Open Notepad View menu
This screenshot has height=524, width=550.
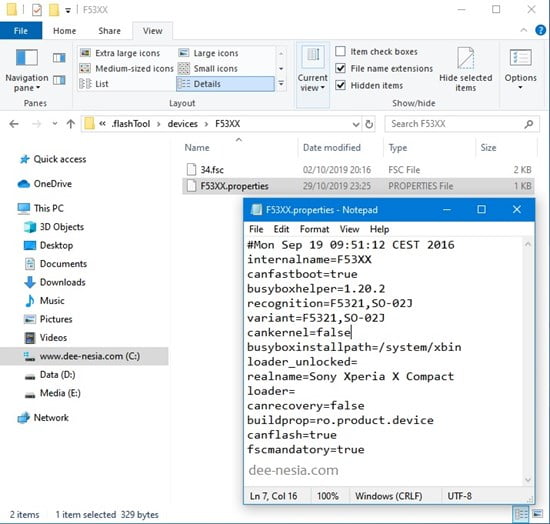(x=349, y=229)
